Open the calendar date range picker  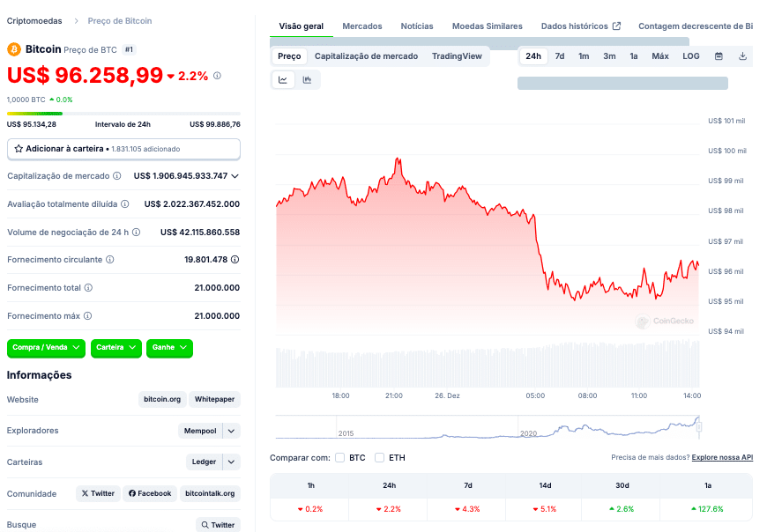(719, 56)
